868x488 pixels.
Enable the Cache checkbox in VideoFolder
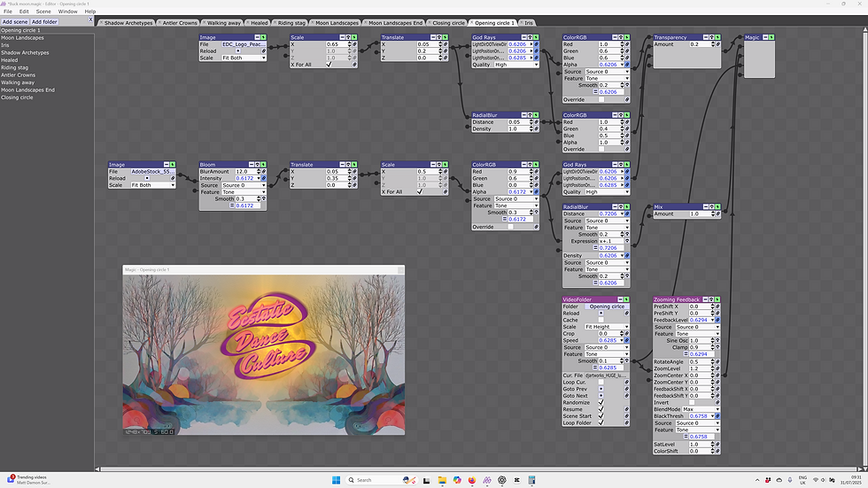pos(601,320)
